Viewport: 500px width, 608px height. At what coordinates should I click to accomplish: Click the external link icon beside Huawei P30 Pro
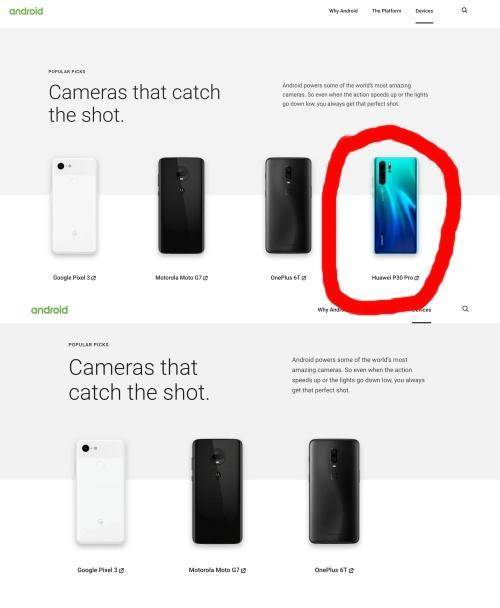(417, 278)
